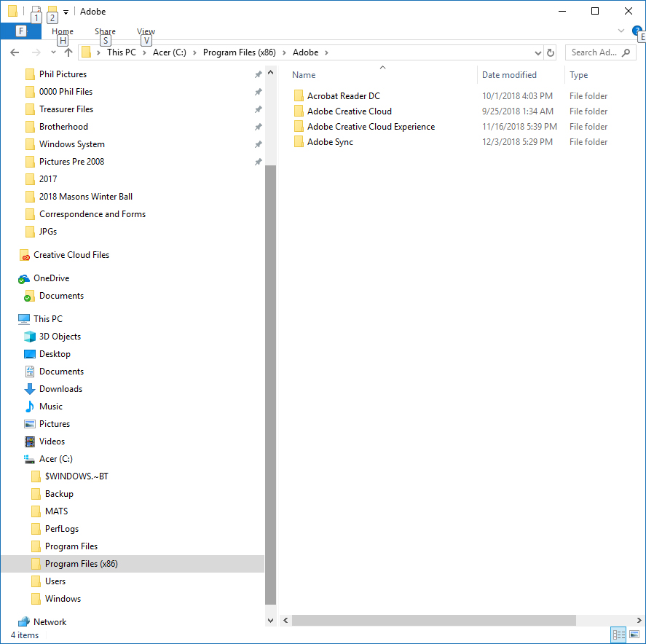Open the 2017 folder

48,178
